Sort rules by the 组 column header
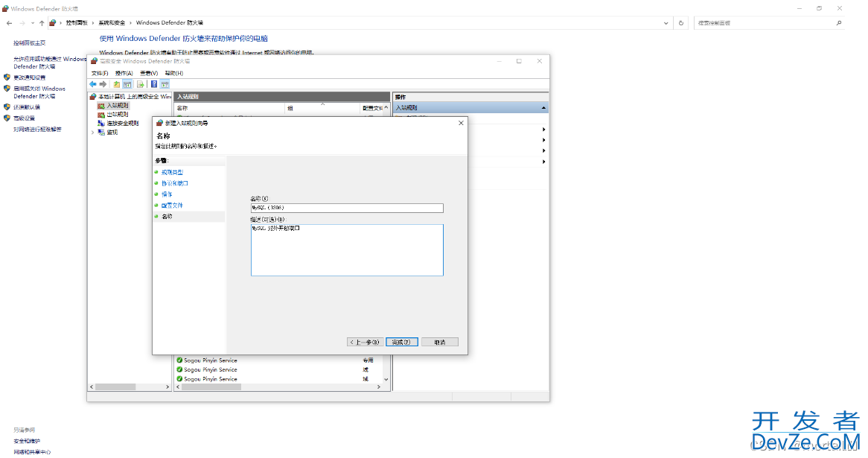The width and height of the screenshot is (868, 458). [322, 108]
